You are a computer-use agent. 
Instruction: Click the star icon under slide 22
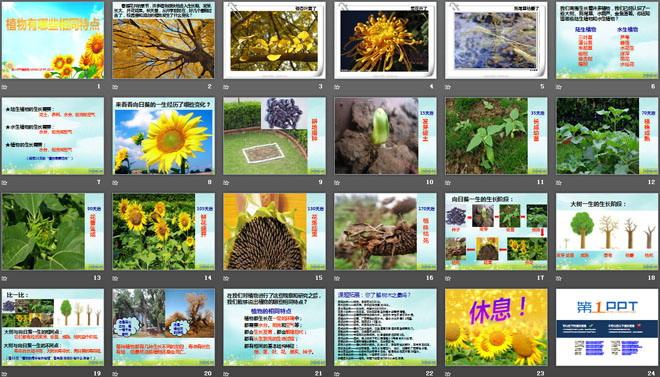pyautogui.click(x=337, y=374)
